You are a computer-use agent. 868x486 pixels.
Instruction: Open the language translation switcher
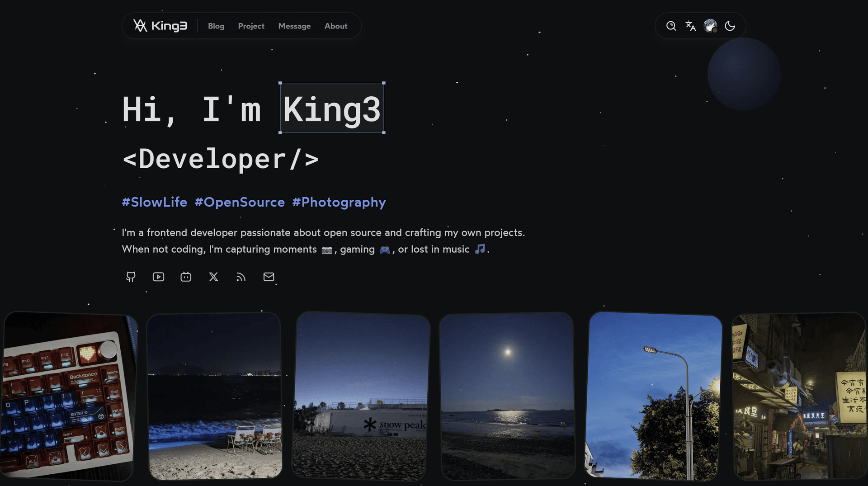(690, 26)
